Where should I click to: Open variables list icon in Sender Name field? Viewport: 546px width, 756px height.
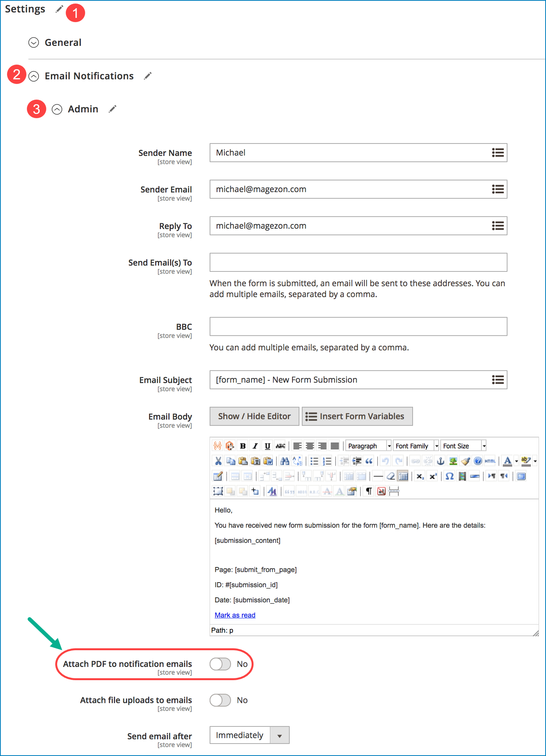pos(498,153)
